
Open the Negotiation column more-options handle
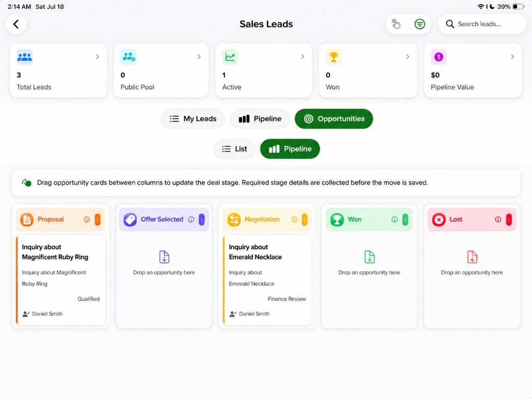(x=304, y=220)
